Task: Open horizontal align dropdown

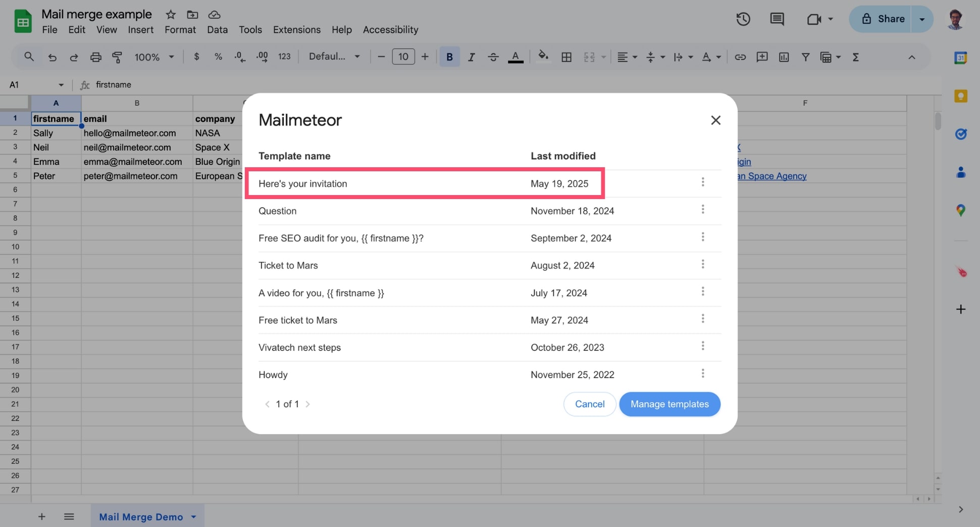Action: (627, 57)
